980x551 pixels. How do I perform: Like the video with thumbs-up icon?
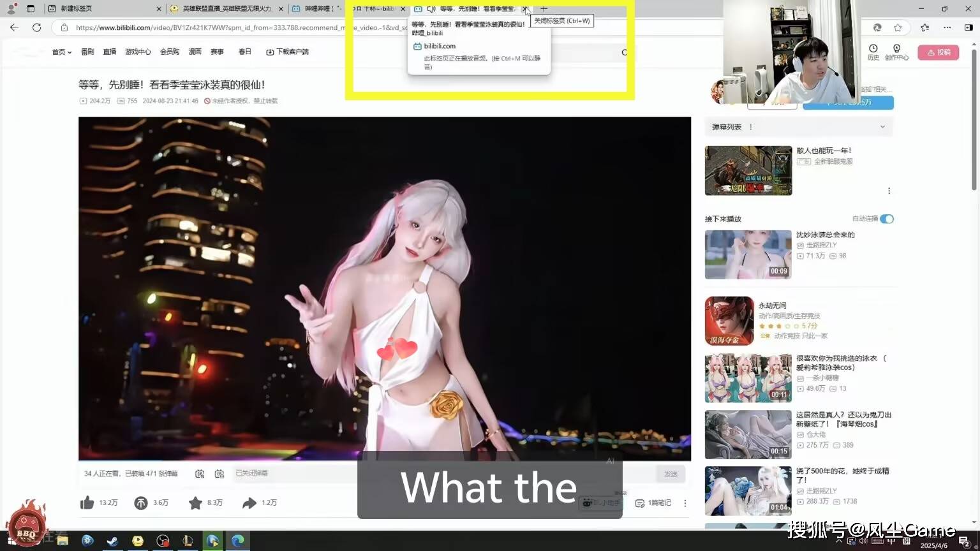pyautogui.click(x=87, y=503)
